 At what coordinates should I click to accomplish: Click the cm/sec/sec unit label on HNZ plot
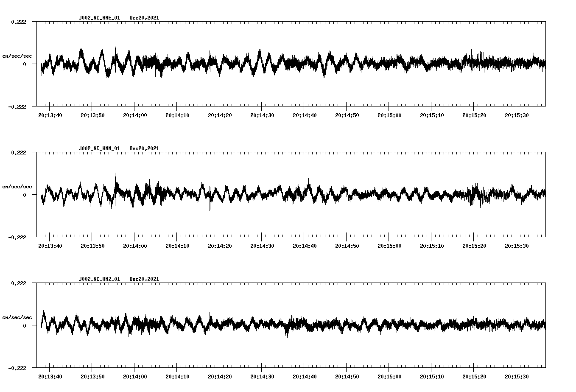pyautogui.click(x=17, y=317)
